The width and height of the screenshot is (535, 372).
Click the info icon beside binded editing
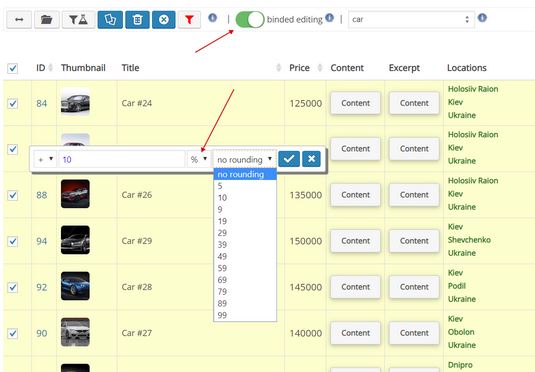[x=329, y=17]
